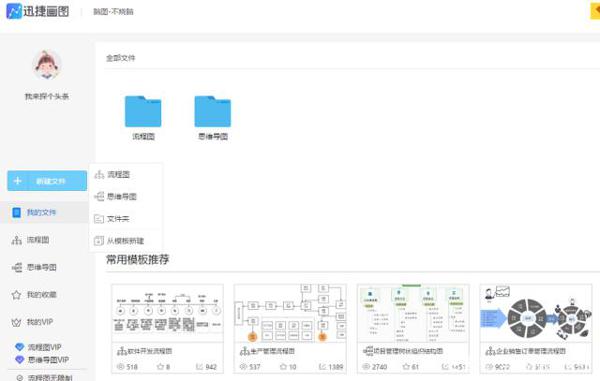Open the 思维导图 folder
600x381 pixels.
[x=213, y=111]
